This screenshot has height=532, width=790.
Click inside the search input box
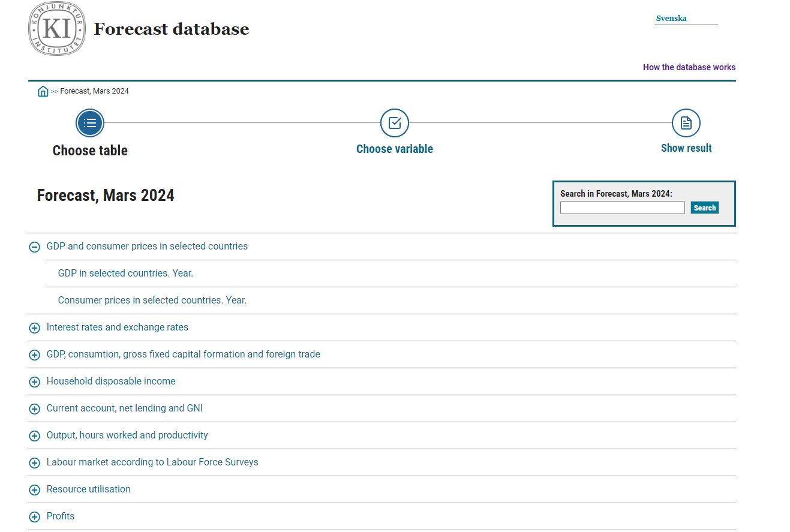click(x=622, y=207)
